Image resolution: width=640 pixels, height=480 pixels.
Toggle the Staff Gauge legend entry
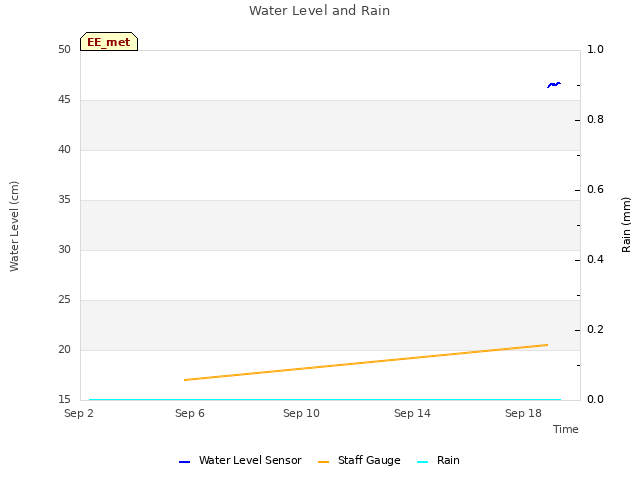359,460
